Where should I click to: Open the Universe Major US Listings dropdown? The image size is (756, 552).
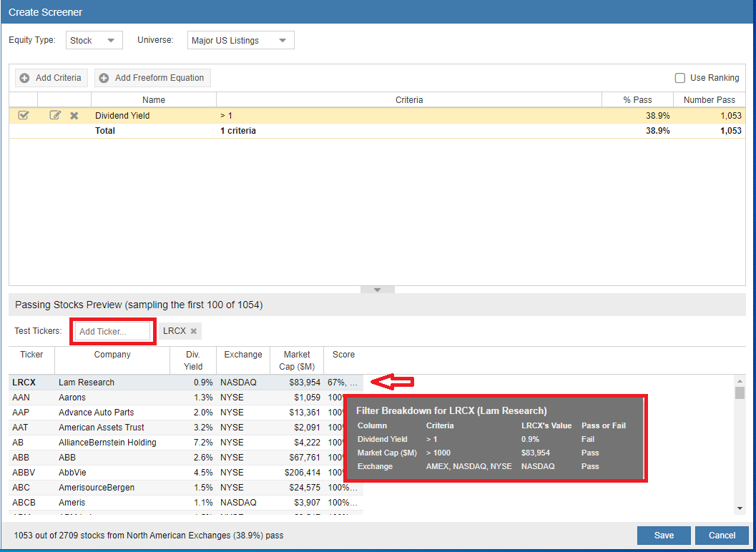pos(240,41)
